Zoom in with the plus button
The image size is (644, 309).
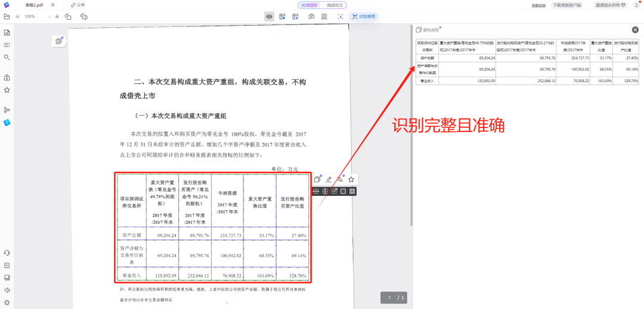coord(57,17)
